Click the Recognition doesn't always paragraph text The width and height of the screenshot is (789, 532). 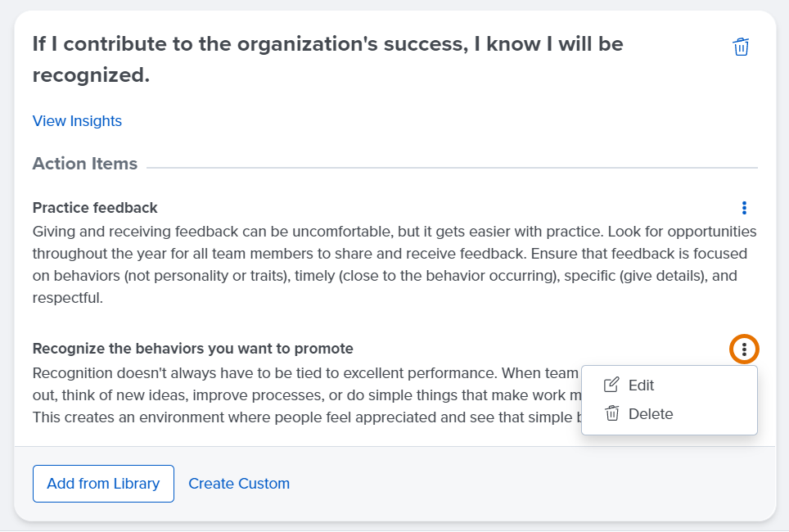(306, 395)
